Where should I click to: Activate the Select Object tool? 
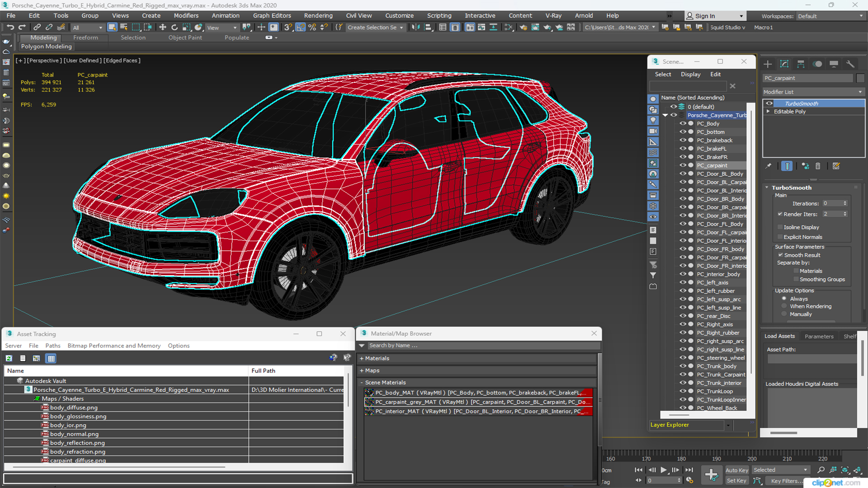click(x=112, y=28)
